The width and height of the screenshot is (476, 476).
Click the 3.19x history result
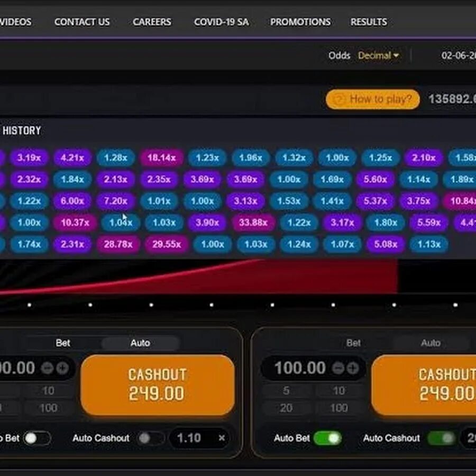(x=29, y=158)
